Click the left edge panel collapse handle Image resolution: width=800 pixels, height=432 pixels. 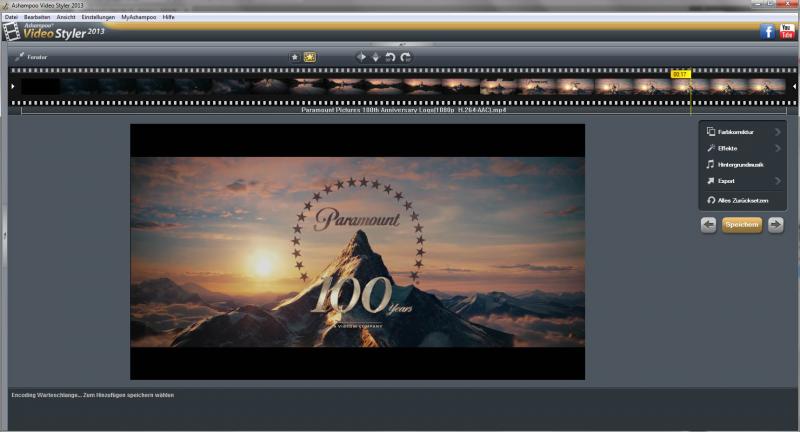click(4, 235)
